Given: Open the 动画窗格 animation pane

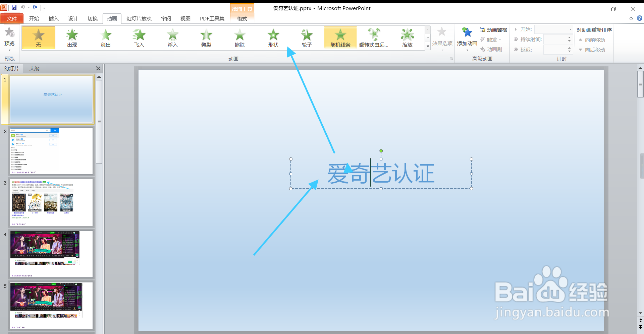Looking at the screenshot, I should [x=493, y=30].
